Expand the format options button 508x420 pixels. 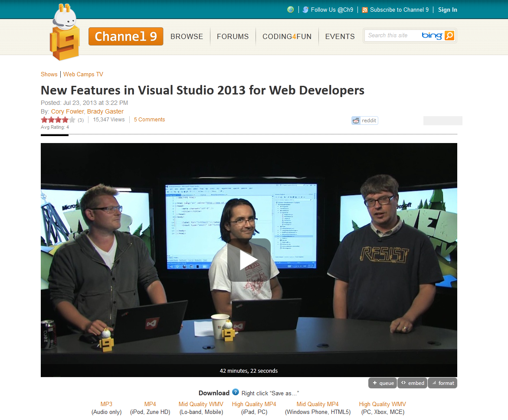click(442, 383)
